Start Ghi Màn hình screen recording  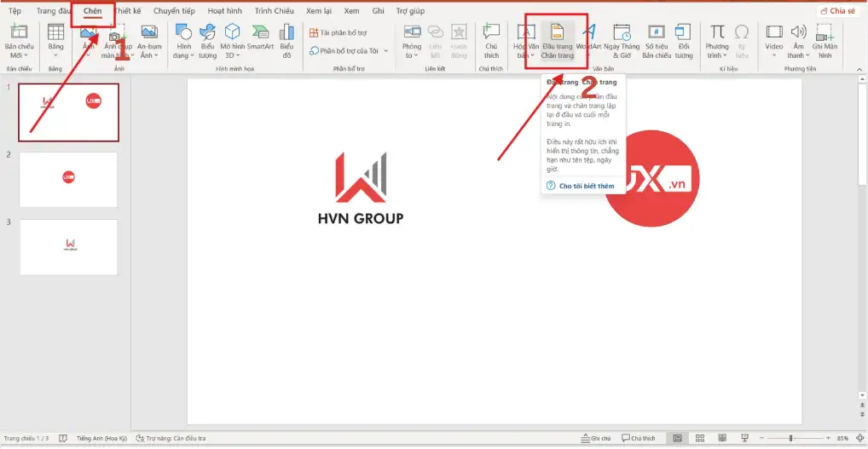pos(825,41)
